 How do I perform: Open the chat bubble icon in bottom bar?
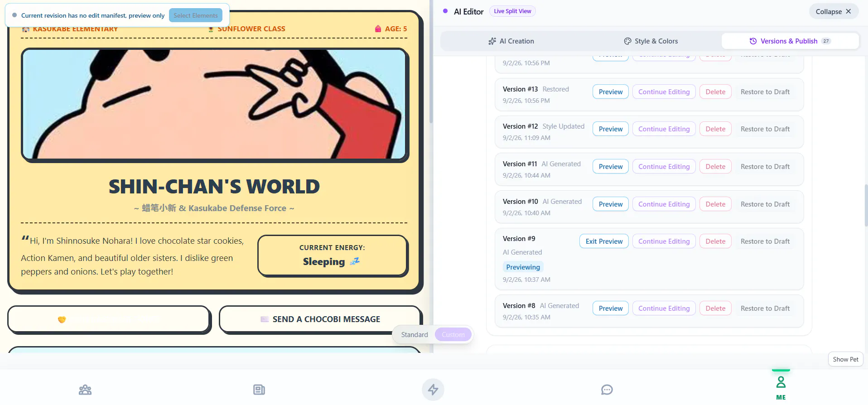tap(607, 390)
